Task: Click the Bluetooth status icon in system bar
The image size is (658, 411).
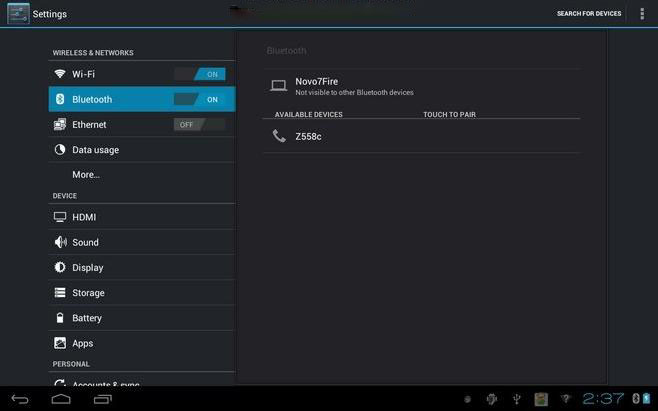Action: click(636, 398)
